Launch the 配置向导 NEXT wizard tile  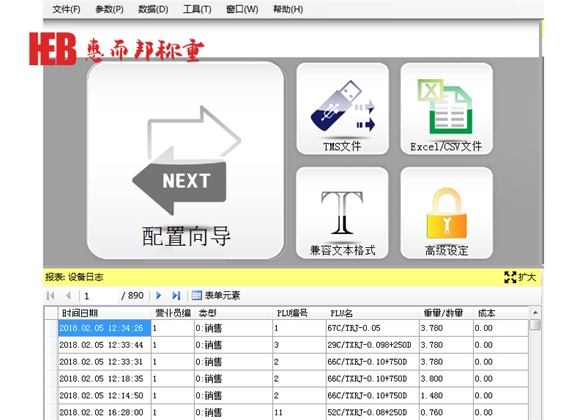pyautogui.click(x=185, y=160)
